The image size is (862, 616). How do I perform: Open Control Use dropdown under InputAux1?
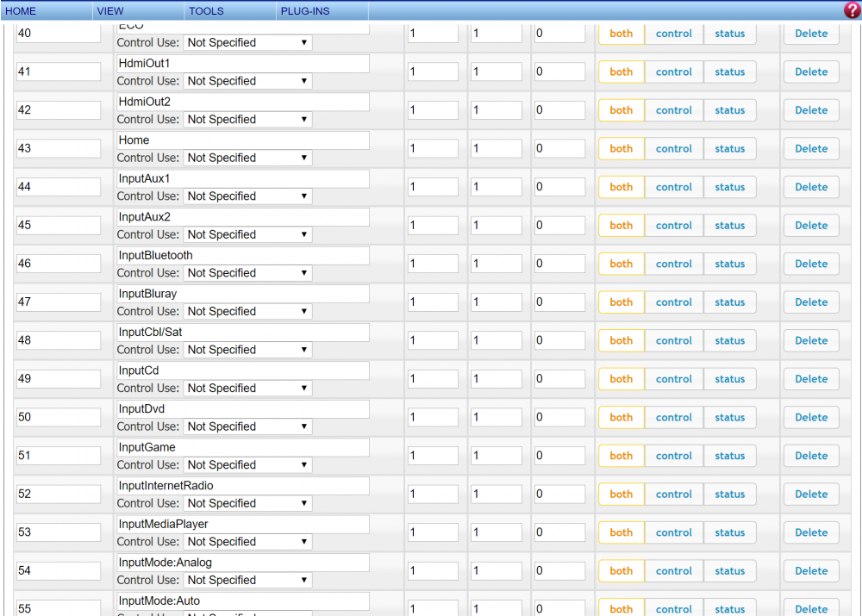click(x=247, y=196)
